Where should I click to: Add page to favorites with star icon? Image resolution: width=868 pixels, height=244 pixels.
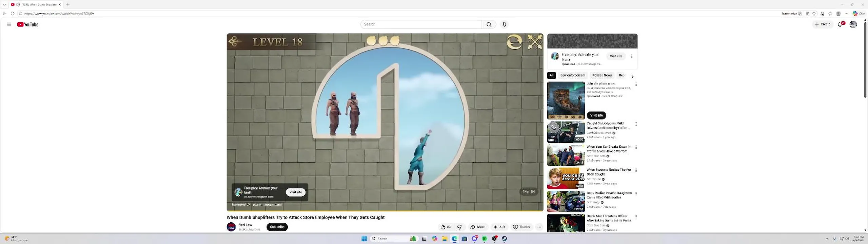tap(814, 14)
